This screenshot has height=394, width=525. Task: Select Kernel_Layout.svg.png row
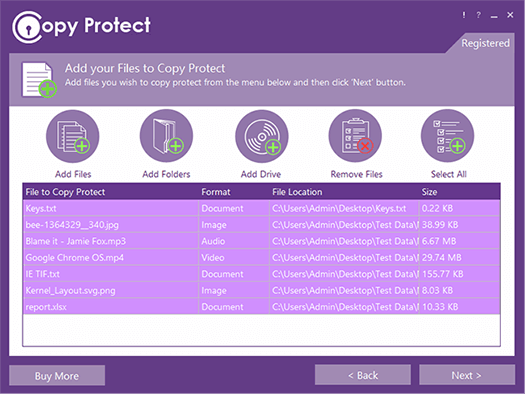[x=261, y=291]
